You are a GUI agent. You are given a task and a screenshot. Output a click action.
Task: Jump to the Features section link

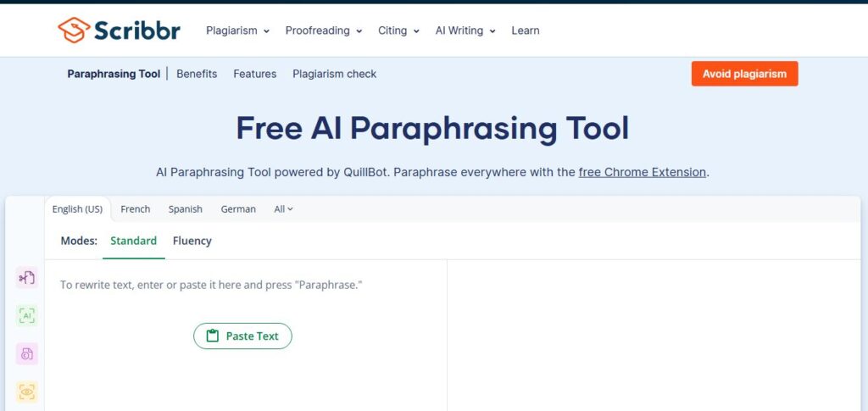pyautogui.click(x=254, y=74)
